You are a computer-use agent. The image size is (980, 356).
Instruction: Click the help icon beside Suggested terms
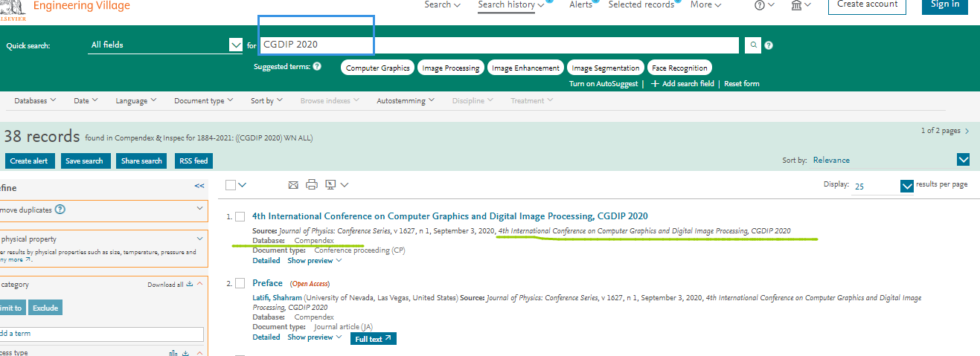click(317, 66)
